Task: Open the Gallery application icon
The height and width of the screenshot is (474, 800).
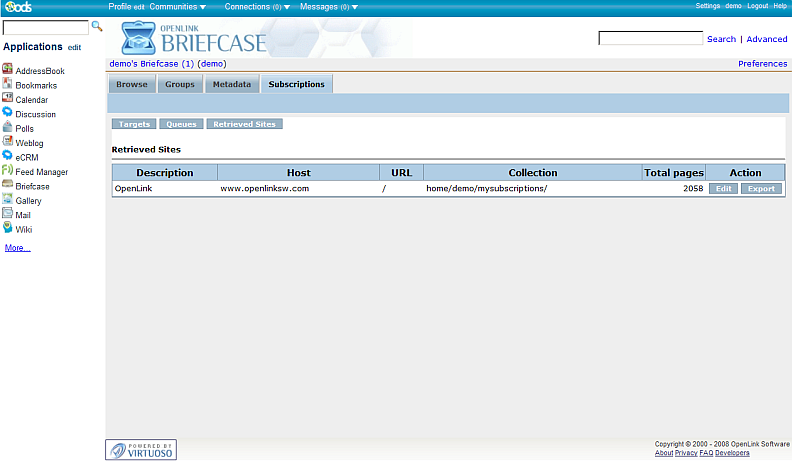Action: 8,200
